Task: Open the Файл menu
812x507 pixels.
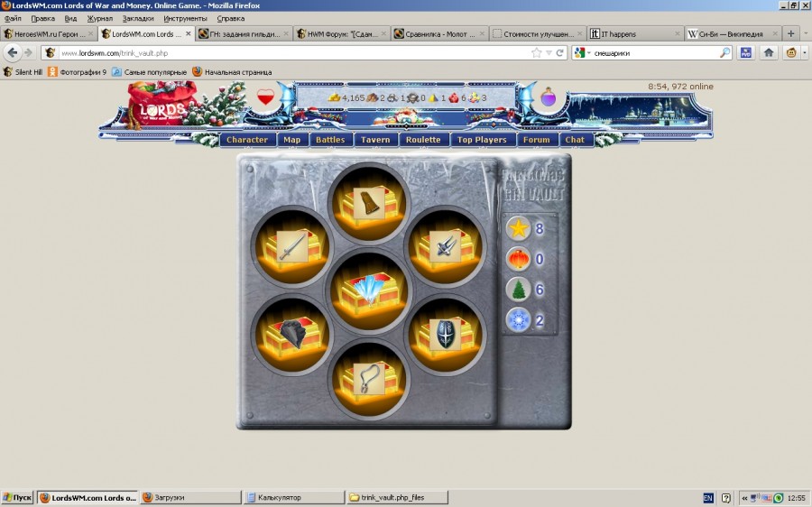Action: pyautogui.click(x=13, y=18)
